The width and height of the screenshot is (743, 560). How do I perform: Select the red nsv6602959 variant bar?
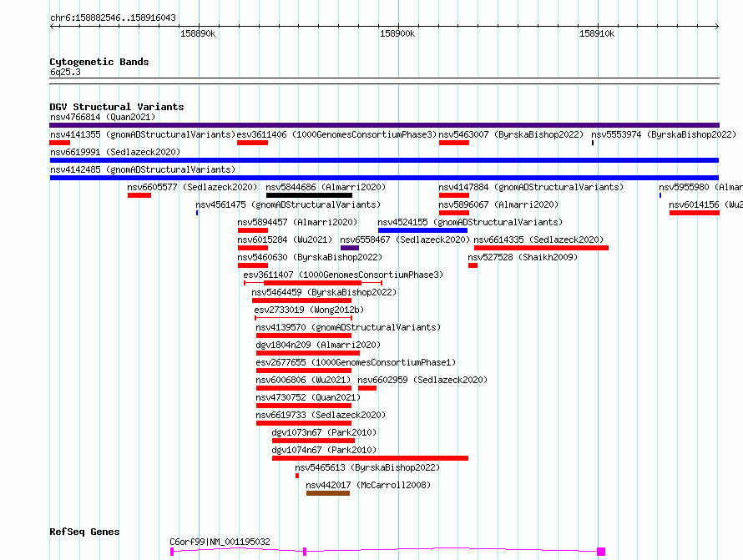click(367, 388)
